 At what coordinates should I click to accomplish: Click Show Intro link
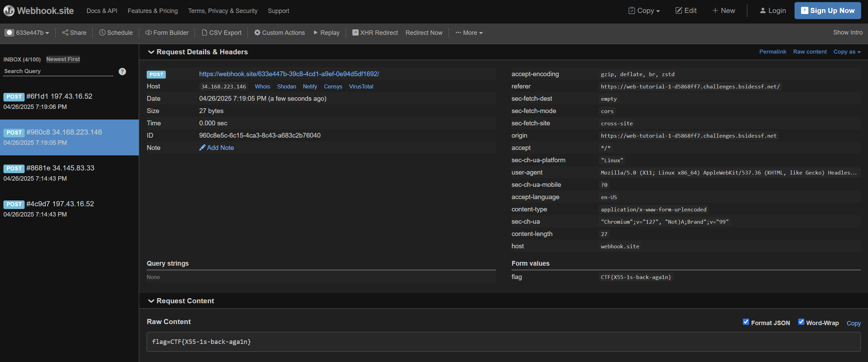click(847, 32)
